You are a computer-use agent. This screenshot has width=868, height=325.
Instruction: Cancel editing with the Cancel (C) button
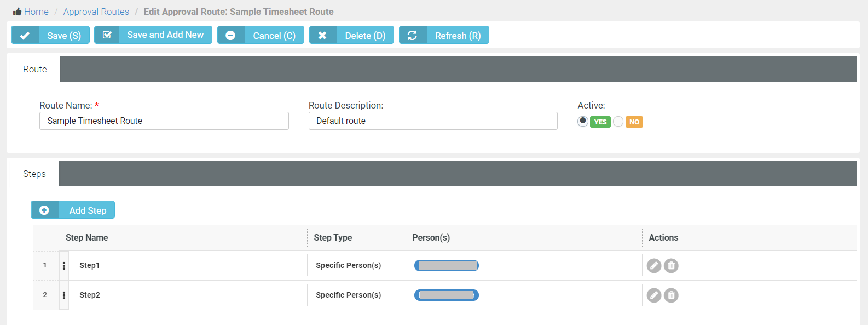pyautogui.click(x=261, y=35)
